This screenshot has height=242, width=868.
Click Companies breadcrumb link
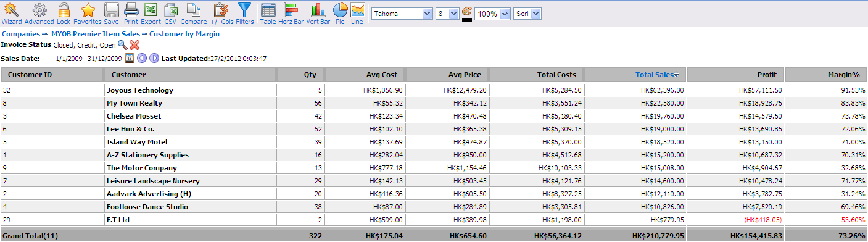click(x=22, y=34)
